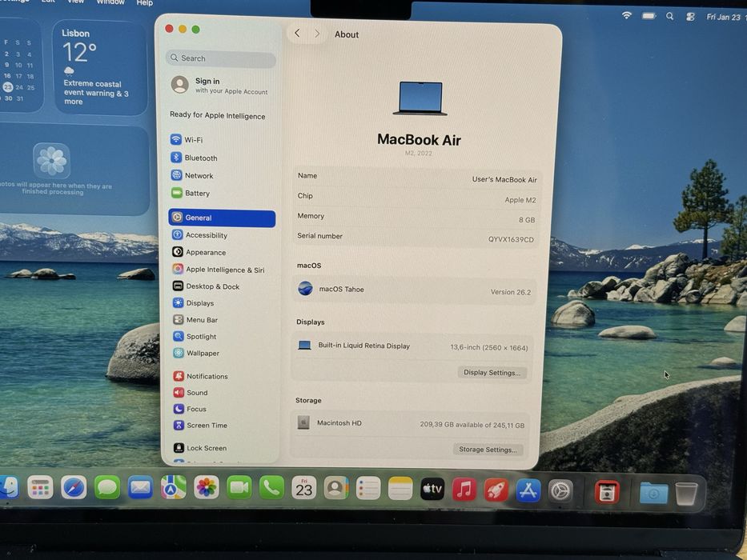This screenshot has width=747, height=560.
Task: Open Battery settings
Action: click(x=191, y=193)
